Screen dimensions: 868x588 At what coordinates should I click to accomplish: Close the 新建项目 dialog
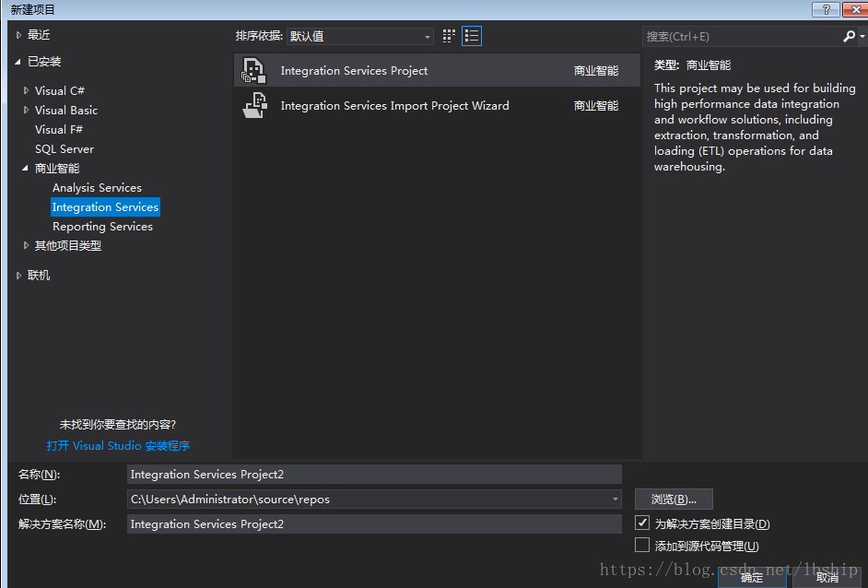[x=855, y=9]
